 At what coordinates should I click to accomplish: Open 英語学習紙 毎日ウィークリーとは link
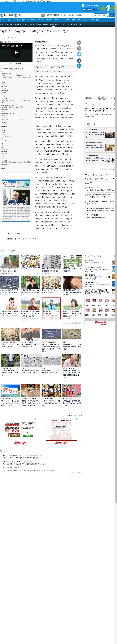(x=55, y=71)
